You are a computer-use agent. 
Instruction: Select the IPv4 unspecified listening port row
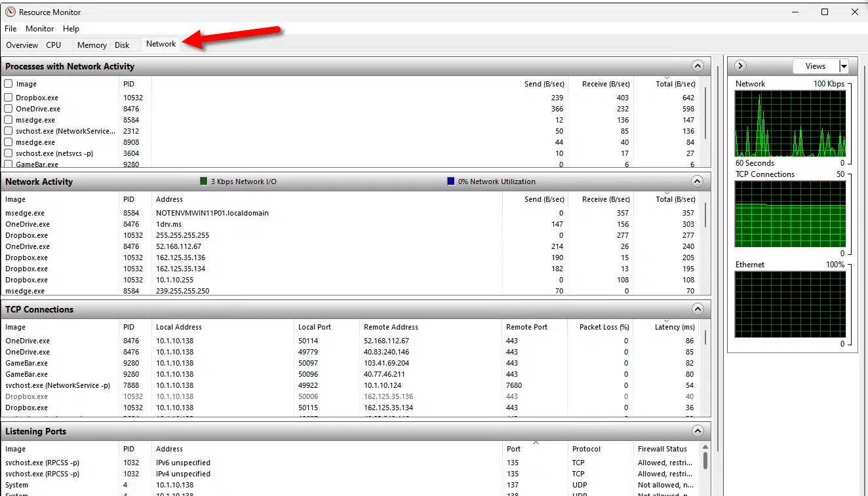(351, 474)
